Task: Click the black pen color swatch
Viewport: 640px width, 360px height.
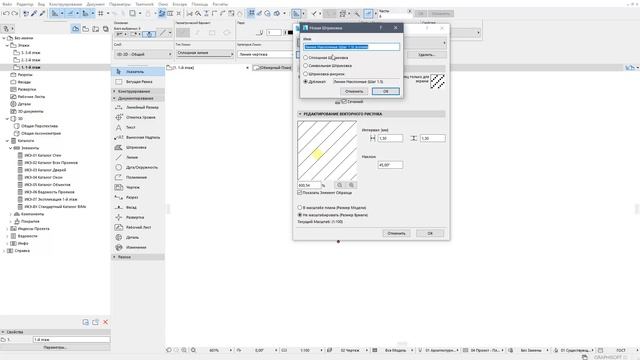Action: [290, 32]
